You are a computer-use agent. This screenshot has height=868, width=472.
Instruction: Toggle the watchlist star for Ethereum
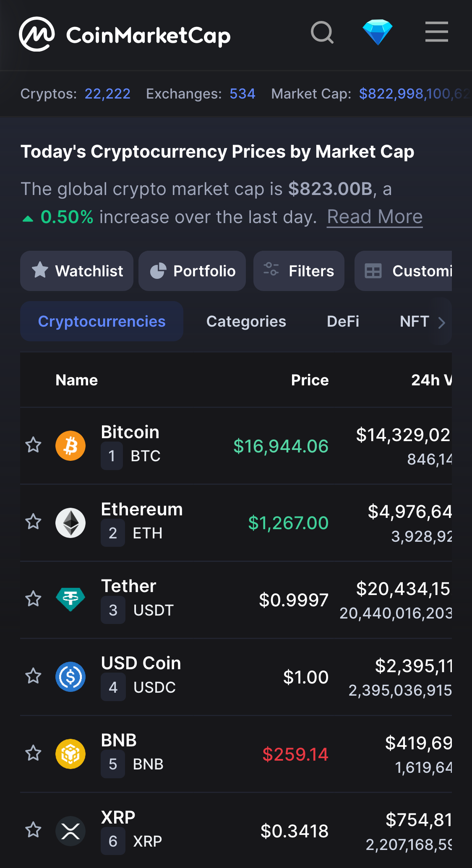click(34, 522)
